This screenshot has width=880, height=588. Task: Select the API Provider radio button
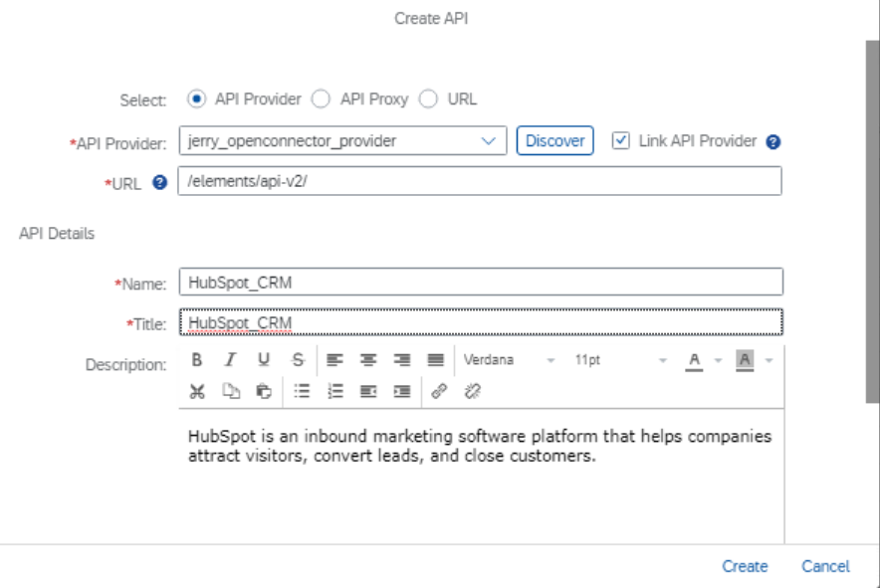point(196,98)
